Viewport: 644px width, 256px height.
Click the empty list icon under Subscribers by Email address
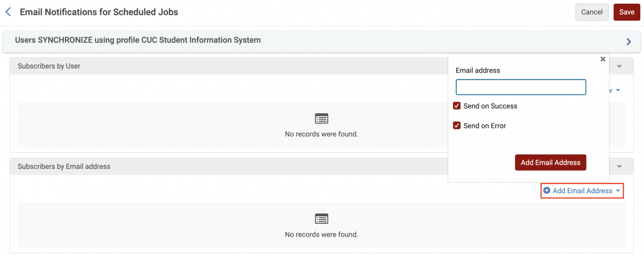(x=321, y=218)
